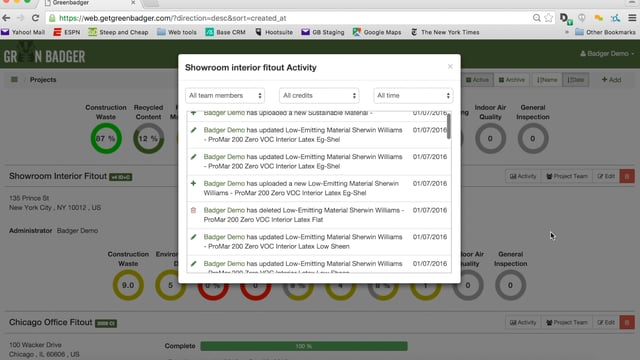640x360 pixels.
Task: Click the 9.0 Construction Waste gauge
Action: 128,285
